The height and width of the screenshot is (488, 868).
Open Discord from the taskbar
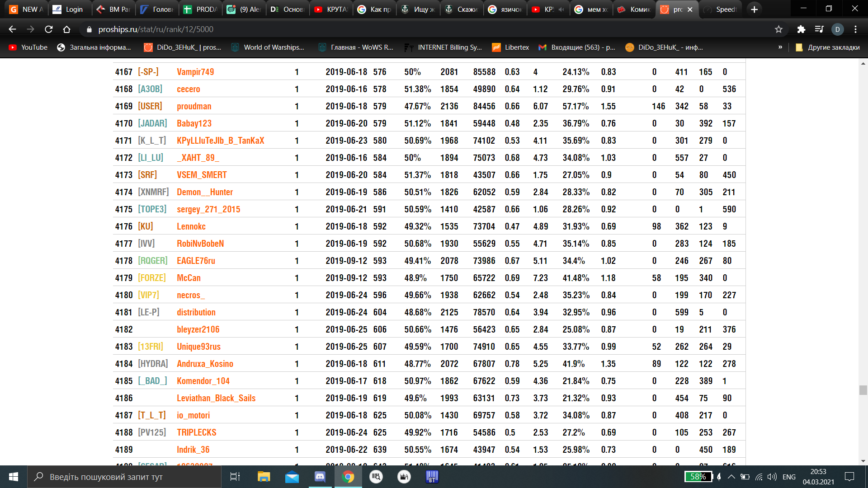click(320, 477)
